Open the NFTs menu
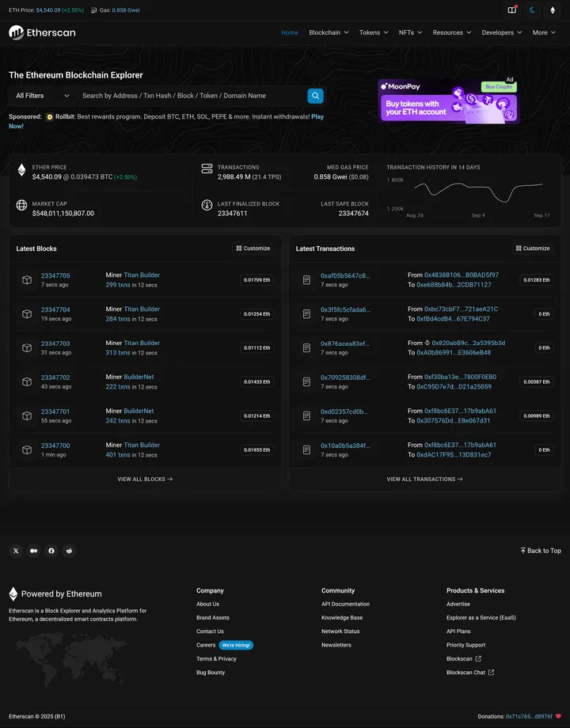 coord(410,32)
